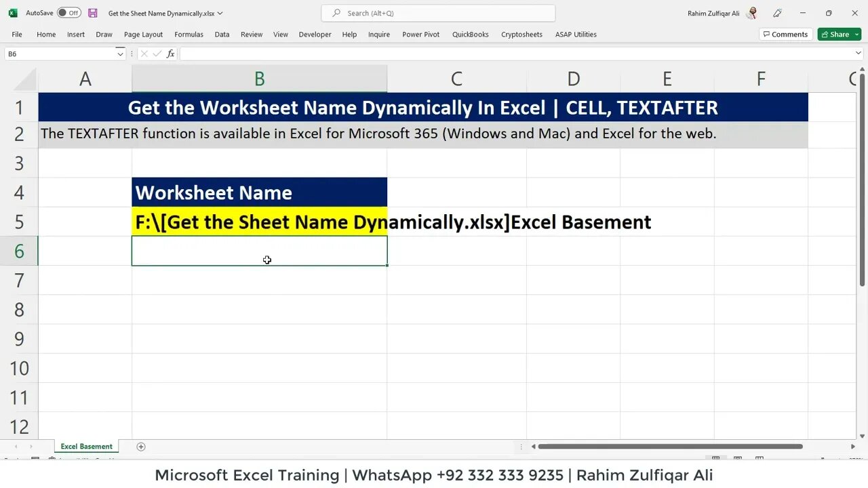Select row 9 header
The image size is (868, 488).
pos(19,339)
